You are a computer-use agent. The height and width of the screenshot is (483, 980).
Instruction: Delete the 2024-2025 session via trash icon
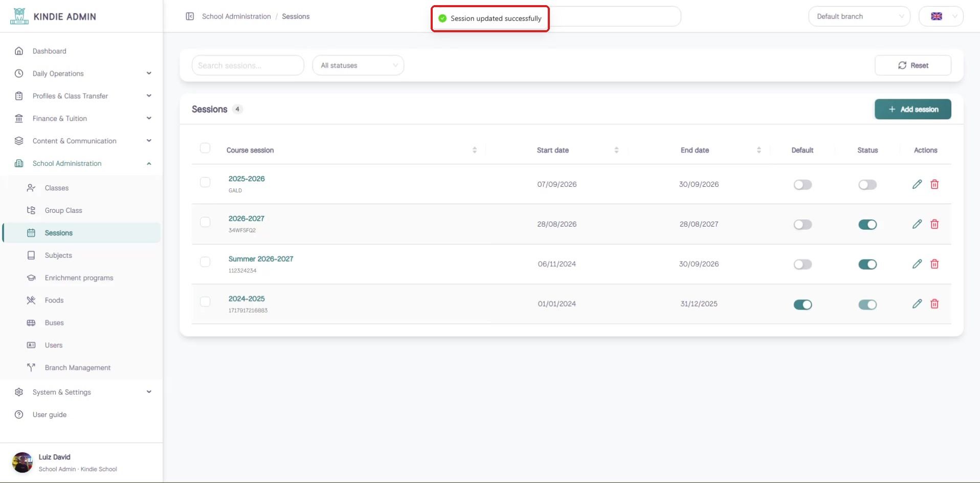[x=934, y=304]
